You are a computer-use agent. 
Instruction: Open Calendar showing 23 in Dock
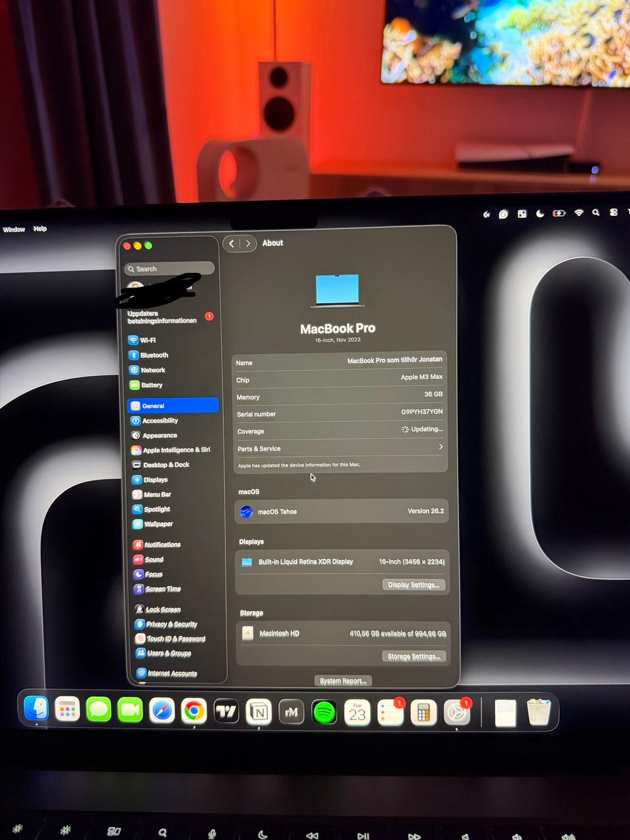pos(357,713)
